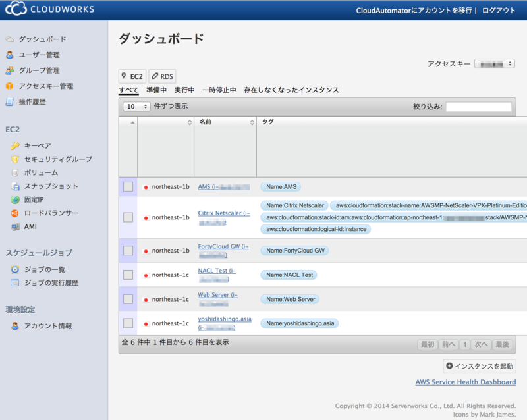Open the access key dropdown
This screenshot has width=527, height=420.
click(495, 63)
